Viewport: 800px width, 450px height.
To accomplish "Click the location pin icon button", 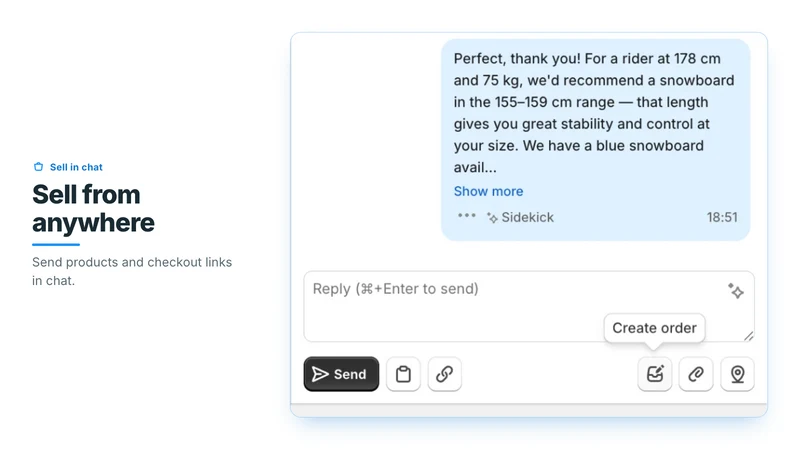I will coord(737,374).
